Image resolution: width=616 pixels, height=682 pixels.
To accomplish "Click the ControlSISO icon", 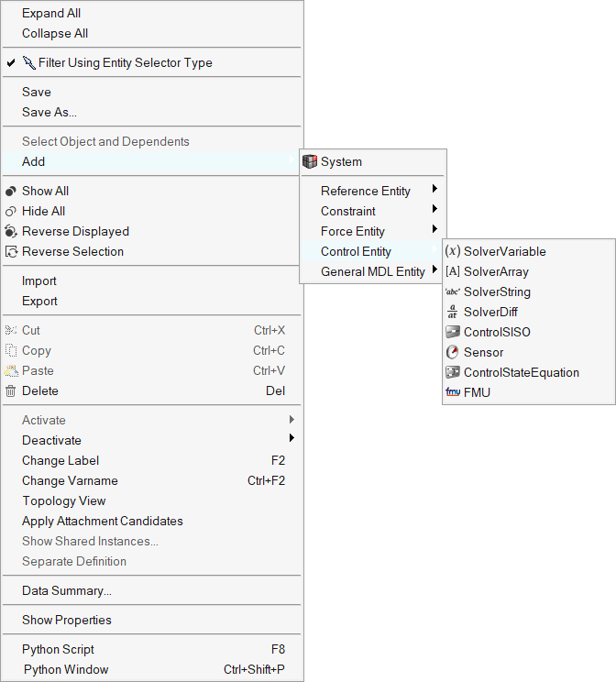I will click(452, 332).
